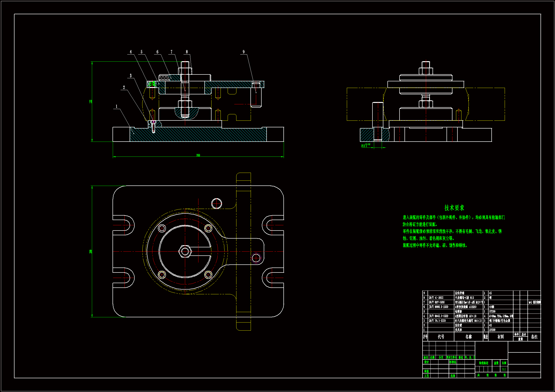Image resolution: width=555 pixels, height=392 pixels.
Task: Click part balloon number 1 label
Action: [117, 106]
